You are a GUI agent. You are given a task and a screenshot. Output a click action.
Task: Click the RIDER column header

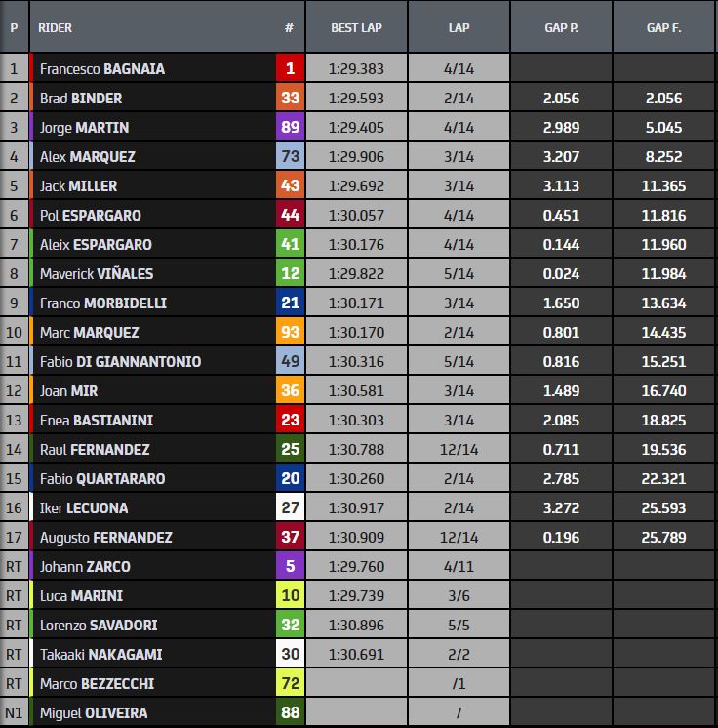click(x=55, y=27)
